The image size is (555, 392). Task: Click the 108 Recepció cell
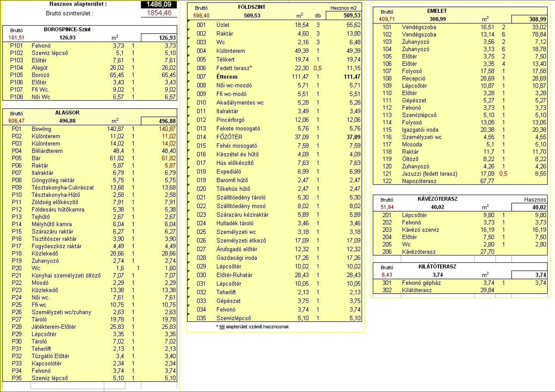tap(414, 79)
